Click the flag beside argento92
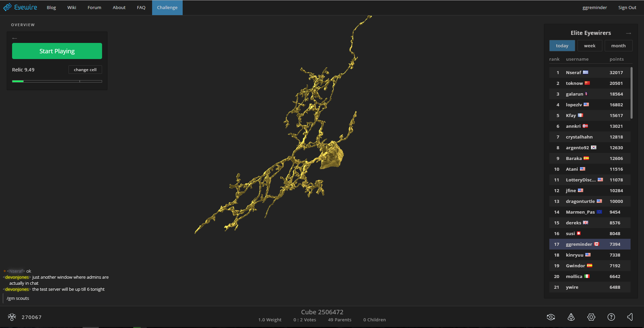Screen dimensions: 644x328 594,148
